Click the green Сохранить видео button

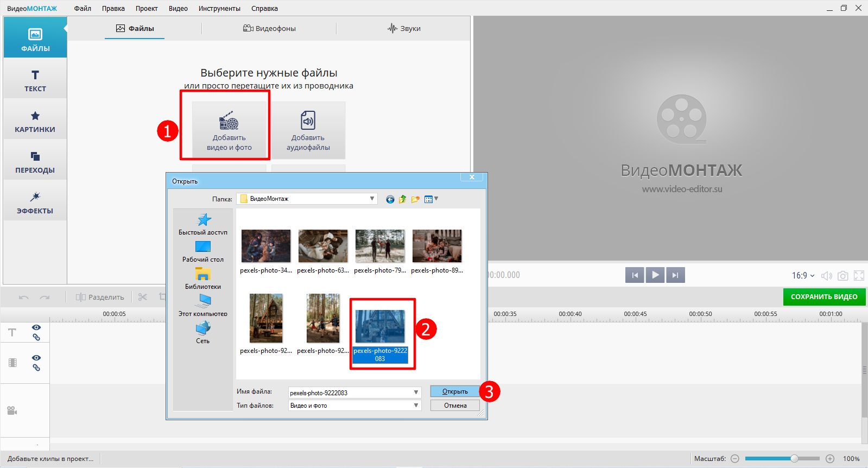(824, 297)
